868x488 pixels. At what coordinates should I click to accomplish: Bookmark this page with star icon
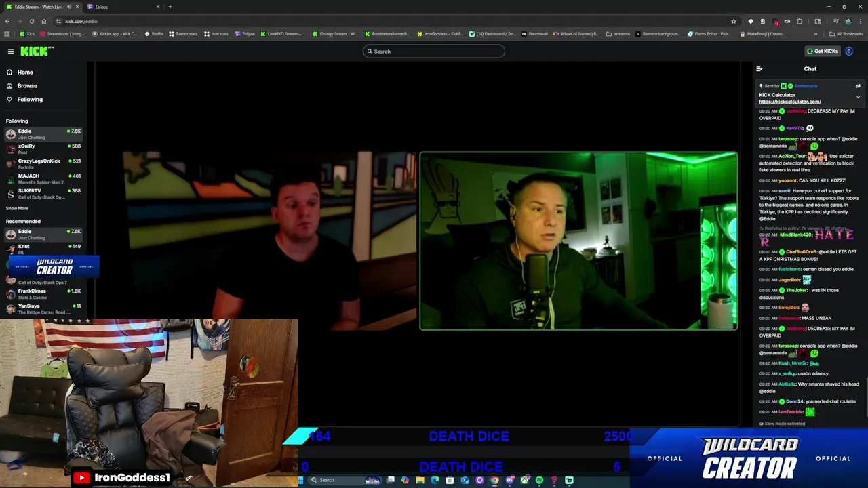[x=733, y=21]
